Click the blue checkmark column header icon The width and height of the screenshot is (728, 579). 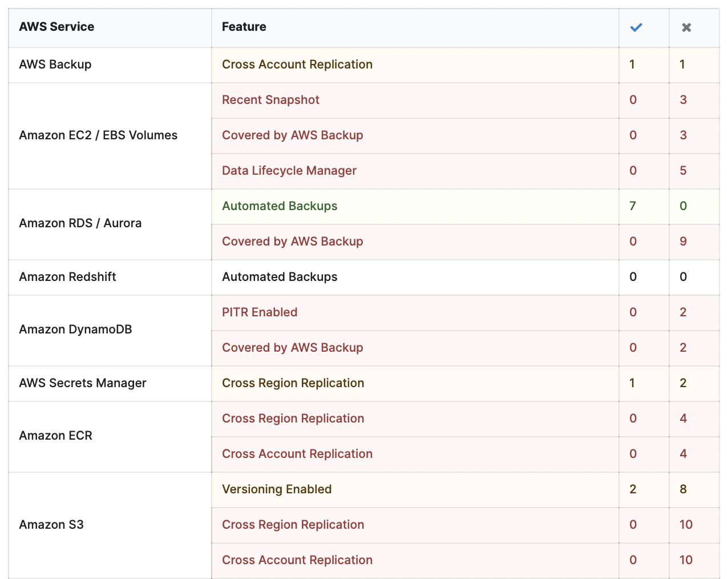[636, 27]
